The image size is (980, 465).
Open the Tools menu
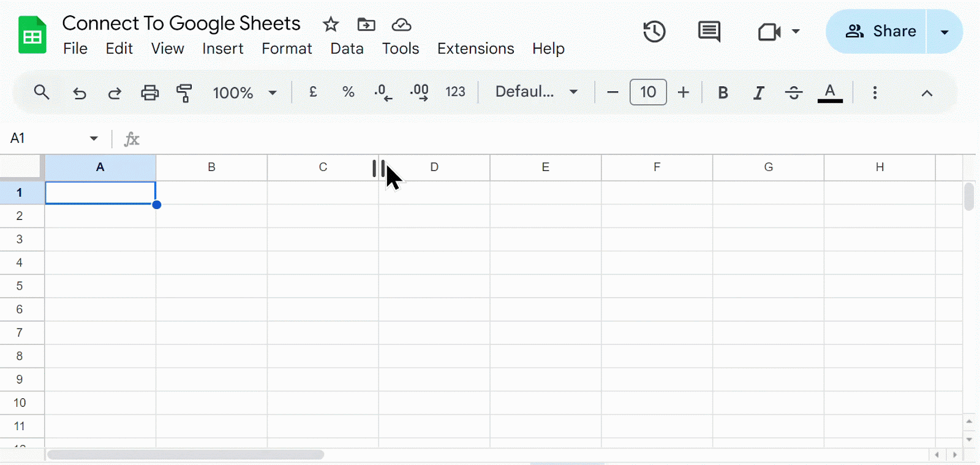click(401, 48)
